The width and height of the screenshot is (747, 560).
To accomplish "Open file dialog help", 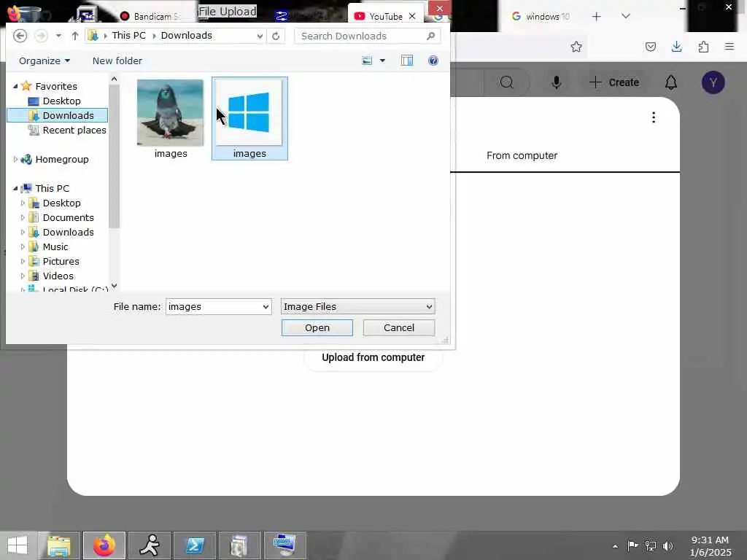I will [433, 61].
